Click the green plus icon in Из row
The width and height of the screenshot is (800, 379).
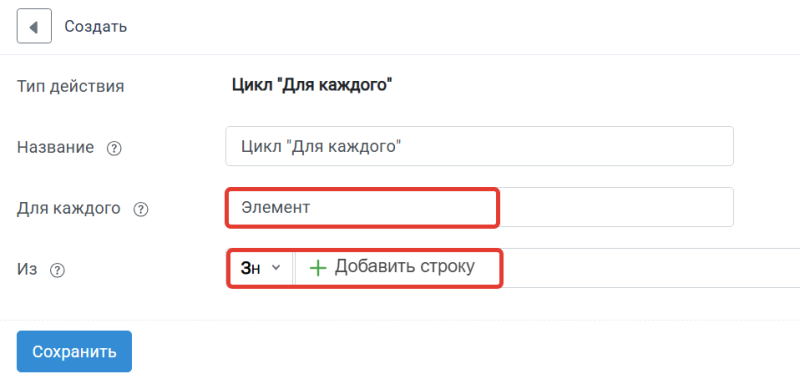(318, 268)
